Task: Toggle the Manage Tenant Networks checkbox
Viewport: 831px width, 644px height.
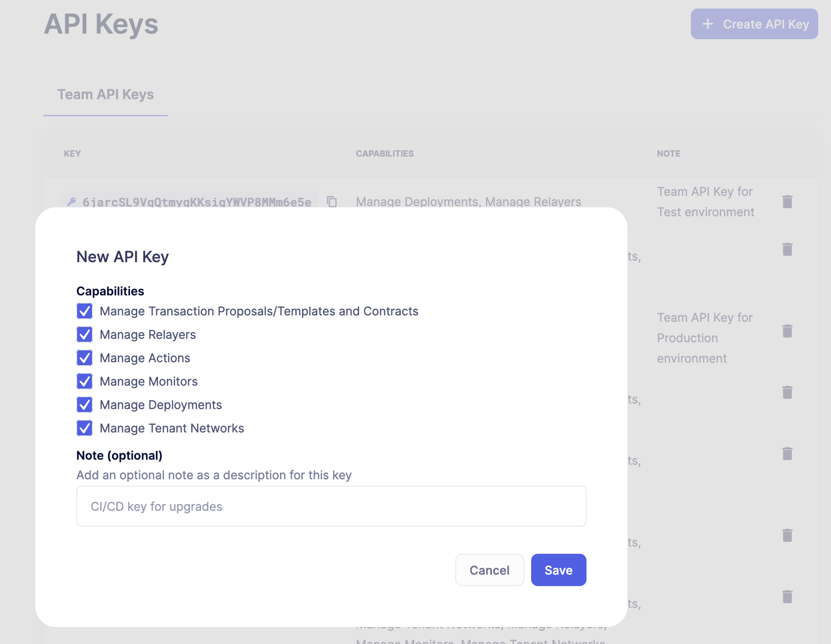Action: pos(84,428)
